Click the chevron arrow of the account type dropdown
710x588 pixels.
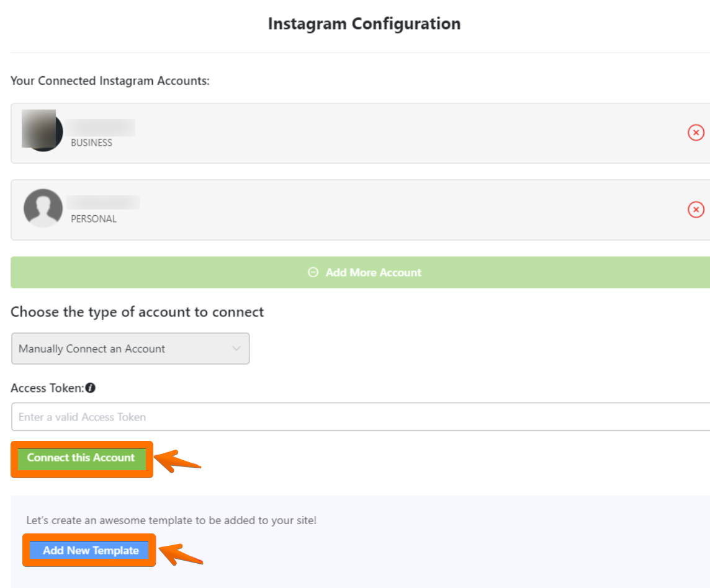(x=236, y=349)
